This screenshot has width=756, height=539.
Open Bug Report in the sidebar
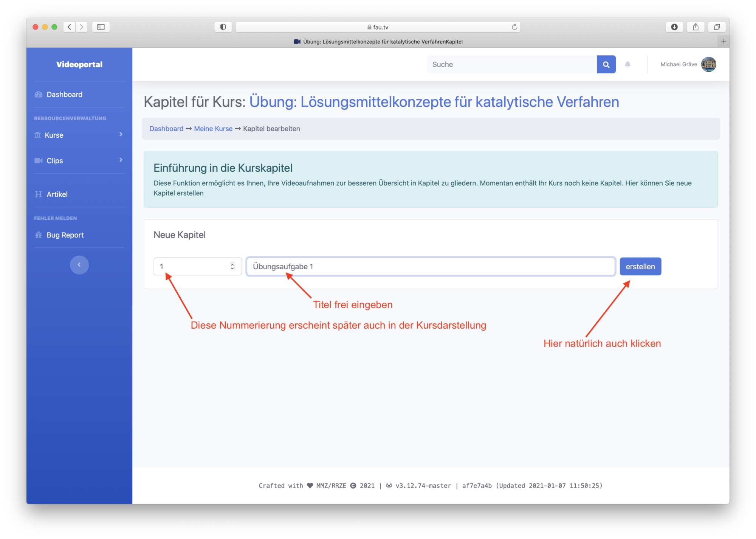[x=65, y=235]
